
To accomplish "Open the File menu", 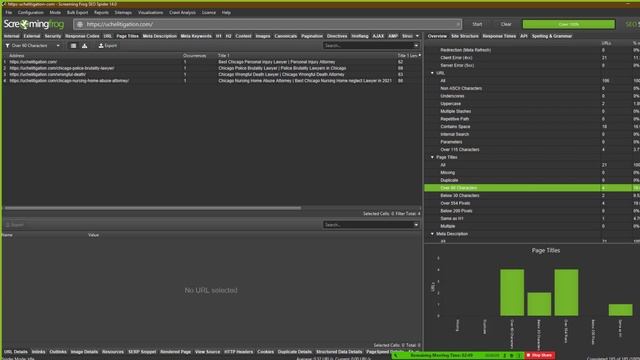I will click(9, 13).
